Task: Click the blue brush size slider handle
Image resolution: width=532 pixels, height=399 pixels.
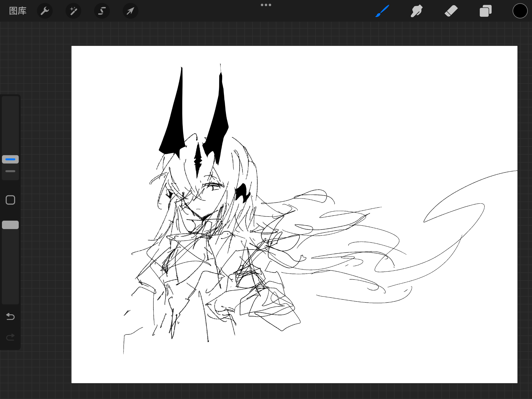Action: pos(10,159)
